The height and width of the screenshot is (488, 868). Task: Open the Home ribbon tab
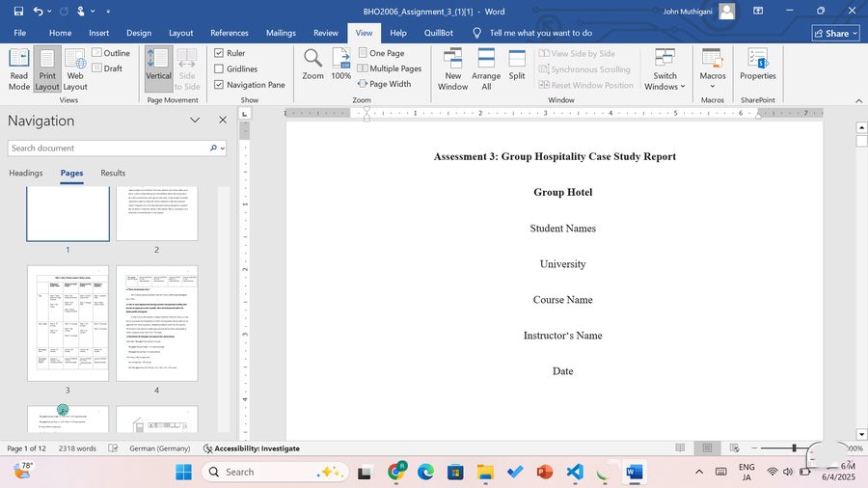[x=60, y=33]
